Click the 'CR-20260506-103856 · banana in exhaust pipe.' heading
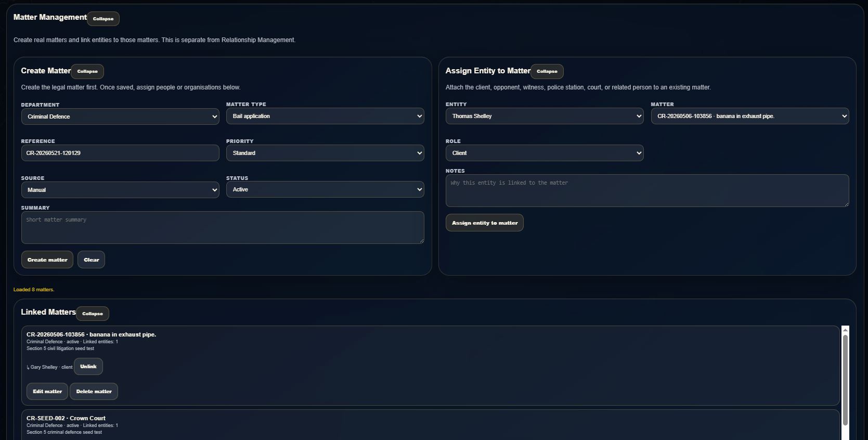 92,334
